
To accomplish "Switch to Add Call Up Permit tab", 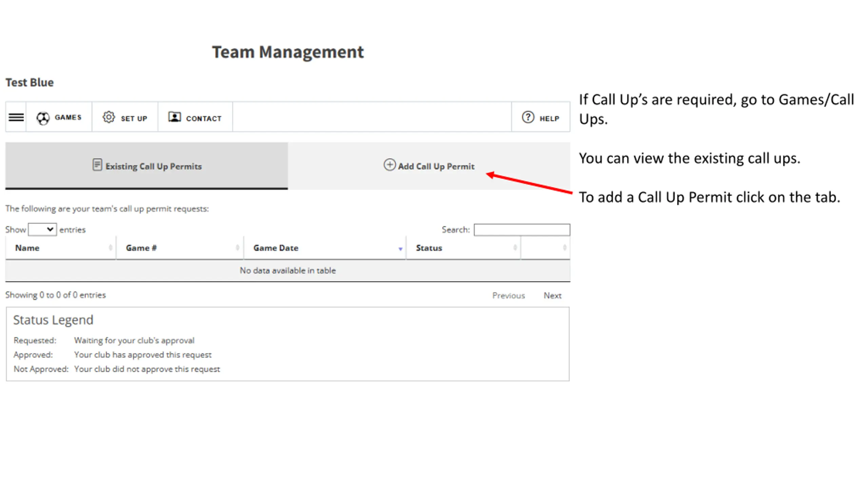I will tap(429, 166).
